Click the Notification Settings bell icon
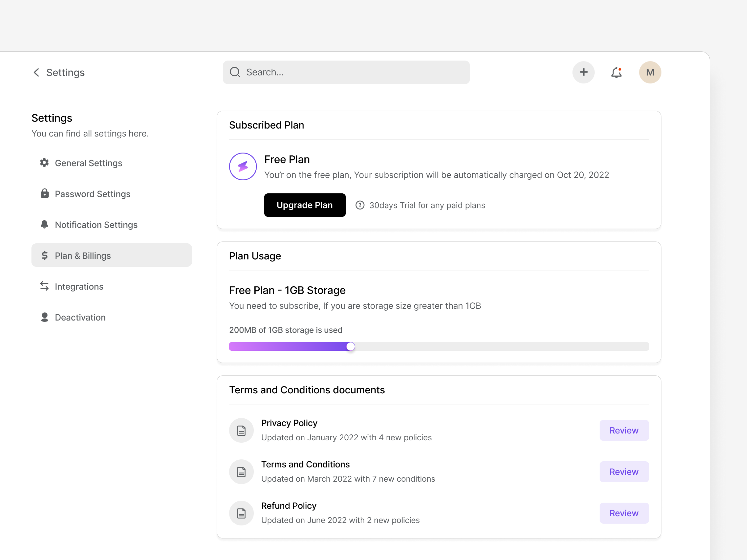Viewport: 747px width, 560px height. [x=44, y=224]
